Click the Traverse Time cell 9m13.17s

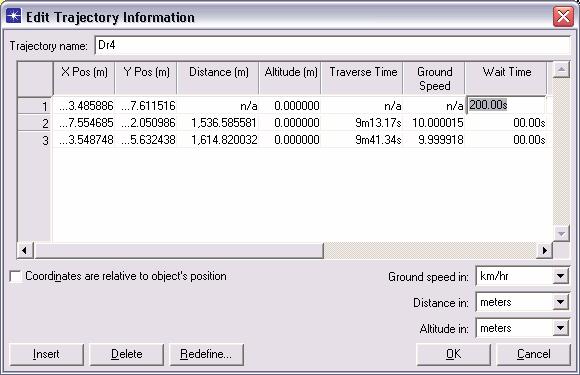362,123
